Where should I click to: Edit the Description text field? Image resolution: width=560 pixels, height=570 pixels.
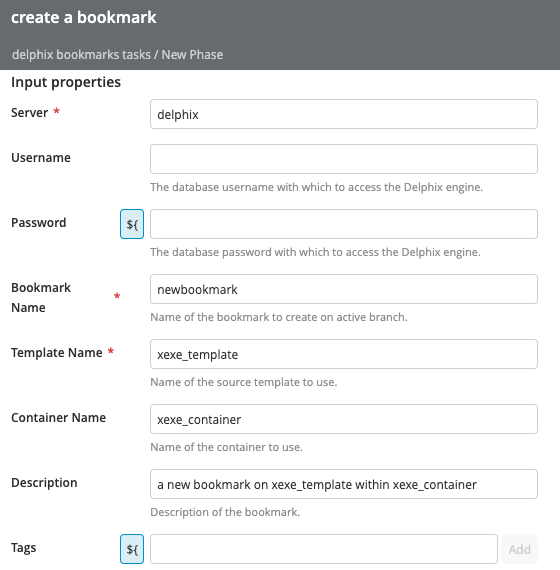344,484
